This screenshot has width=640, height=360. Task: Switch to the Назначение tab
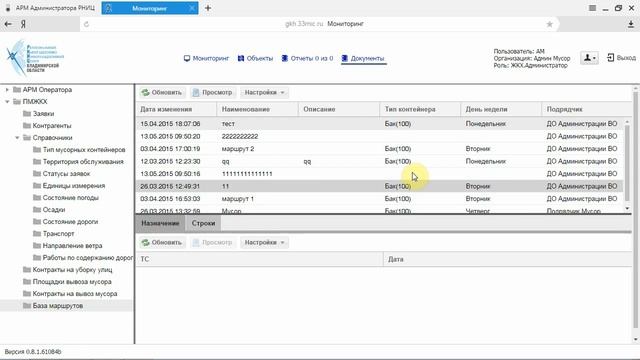pyautogui.click(x=160, y=223)
